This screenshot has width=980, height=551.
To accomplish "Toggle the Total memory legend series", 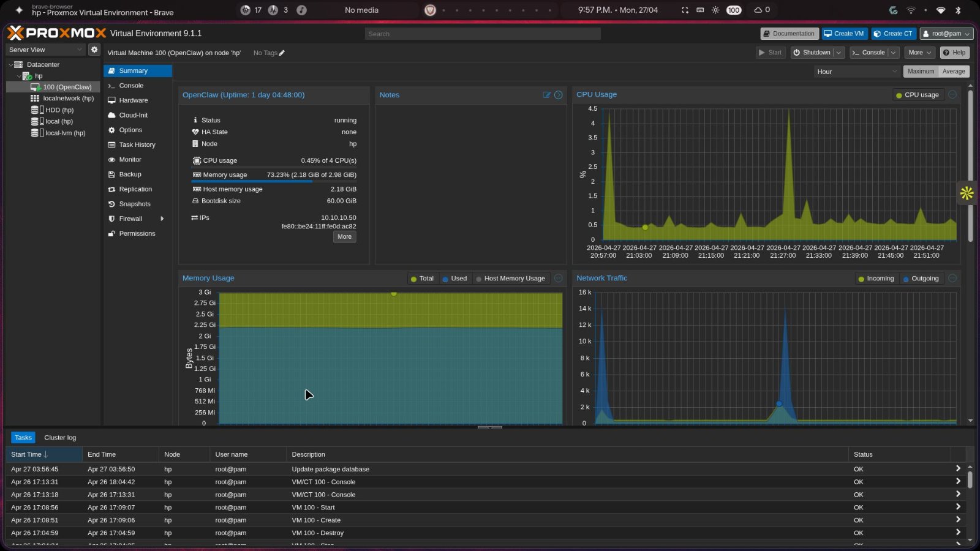I will (422, 279).
